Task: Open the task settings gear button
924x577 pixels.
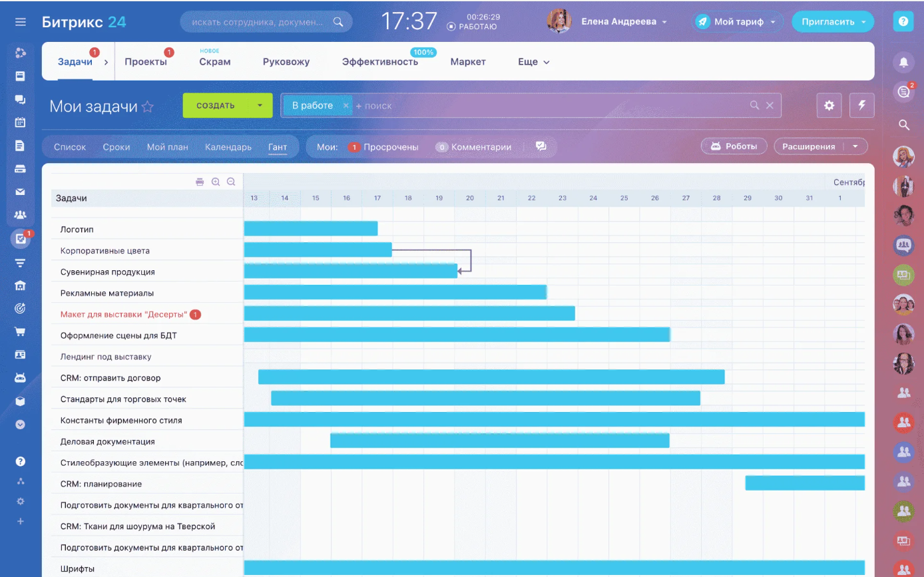Action: 829,105
